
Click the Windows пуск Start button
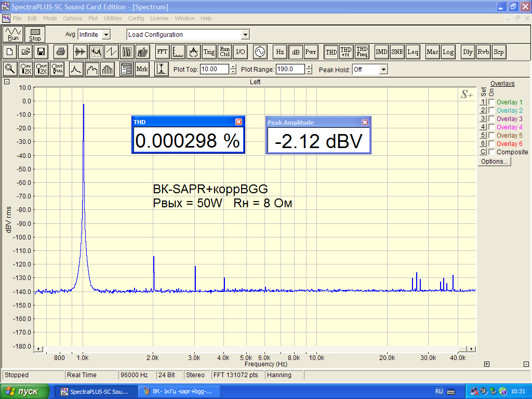(25, 391)
